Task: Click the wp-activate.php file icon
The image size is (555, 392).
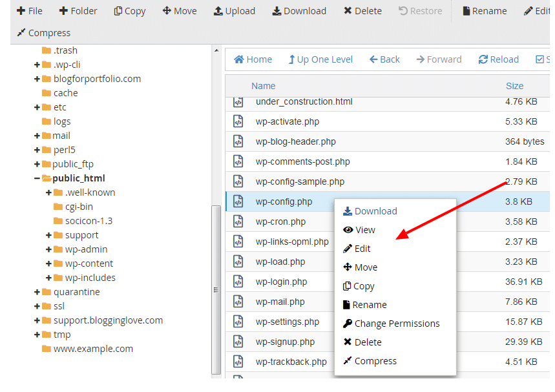Action: pyautogui.click(x=238, y=121)
